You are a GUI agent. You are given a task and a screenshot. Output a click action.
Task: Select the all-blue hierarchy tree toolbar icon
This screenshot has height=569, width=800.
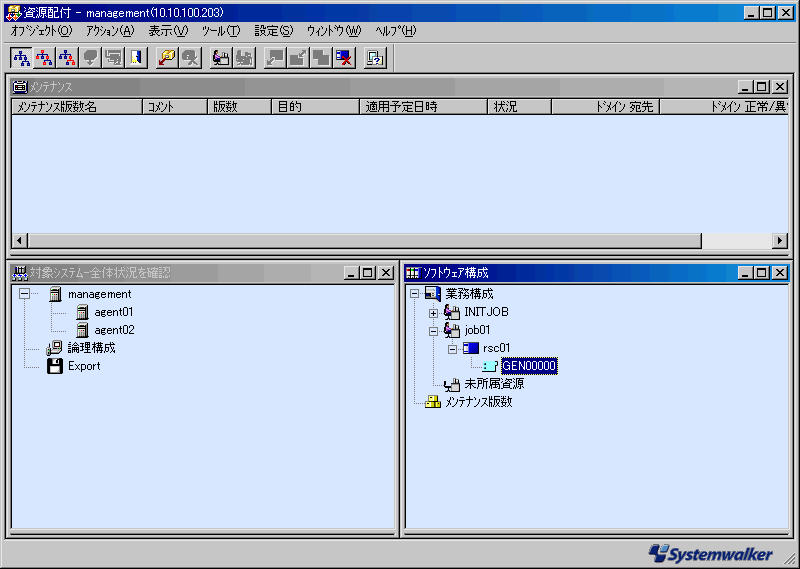(x=21, y=58)
